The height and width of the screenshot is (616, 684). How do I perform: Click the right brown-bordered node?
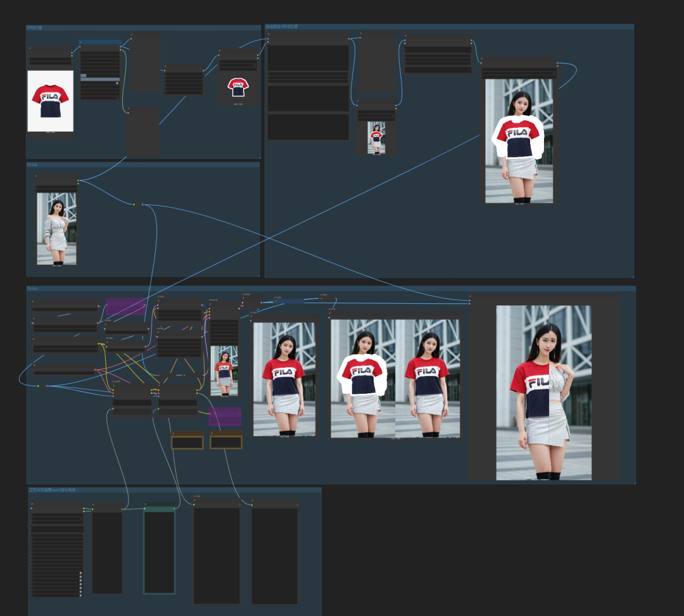pos(226,440)
